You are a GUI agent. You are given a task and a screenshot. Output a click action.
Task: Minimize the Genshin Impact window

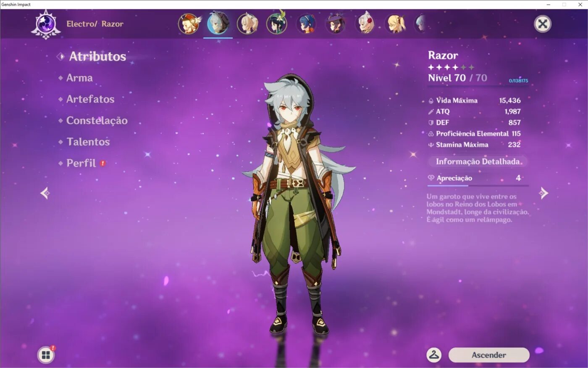coord(549,4)
